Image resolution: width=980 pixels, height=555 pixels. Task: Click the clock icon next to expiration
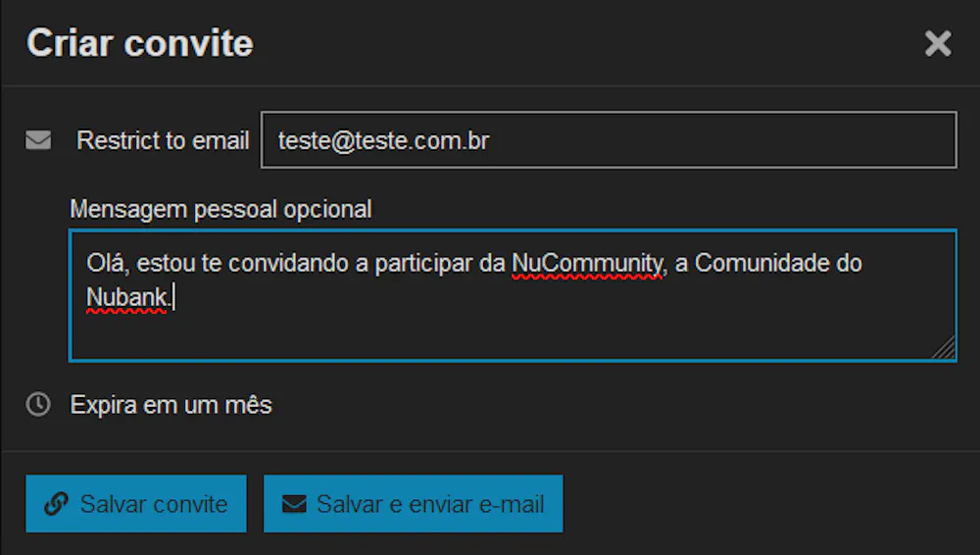point(38,404)
